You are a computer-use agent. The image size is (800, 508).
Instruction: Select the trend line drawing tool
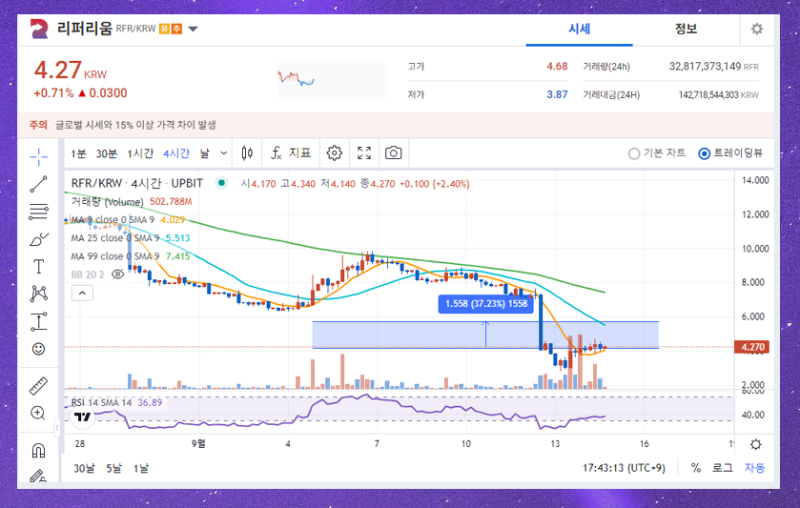(38, 184)
